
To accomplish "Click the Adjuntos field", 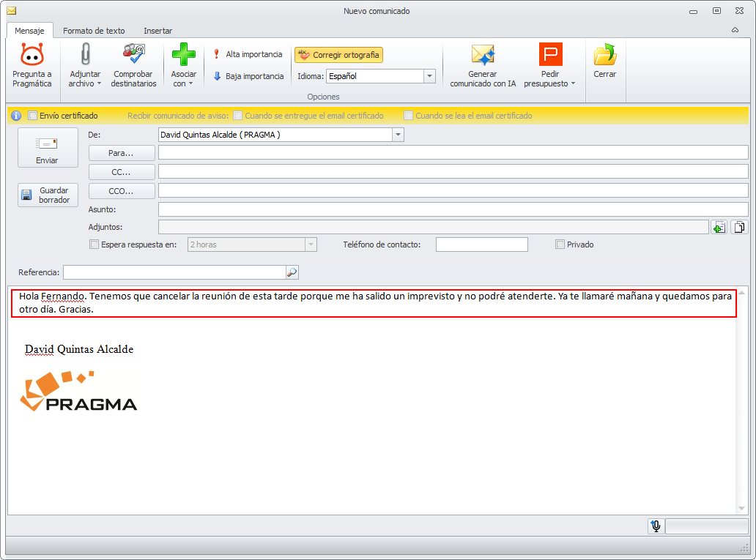I will [x=434, y=227].
